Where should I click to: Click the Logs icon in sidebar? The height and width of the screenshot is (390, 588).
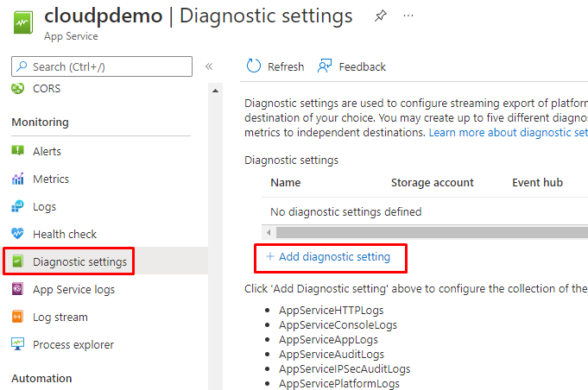(x=18, y=206)
